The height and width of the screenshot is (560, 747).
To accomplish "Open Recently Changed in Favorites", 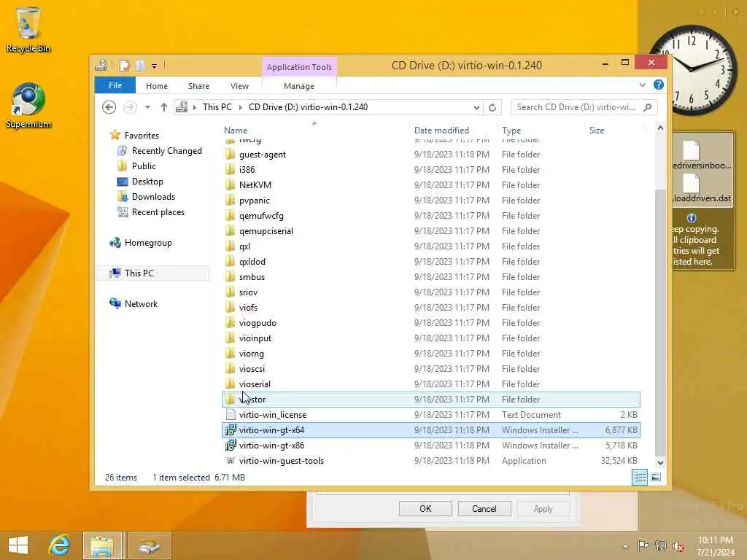I will (x=167, y=151).
